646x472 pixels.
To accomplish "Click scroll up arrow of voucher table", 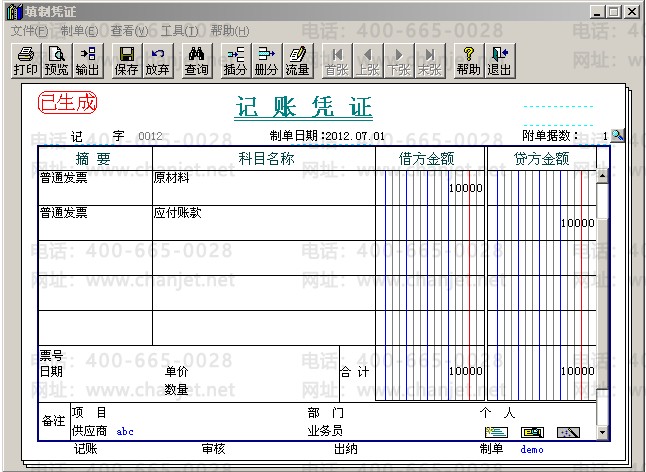I will pos(602,176).
